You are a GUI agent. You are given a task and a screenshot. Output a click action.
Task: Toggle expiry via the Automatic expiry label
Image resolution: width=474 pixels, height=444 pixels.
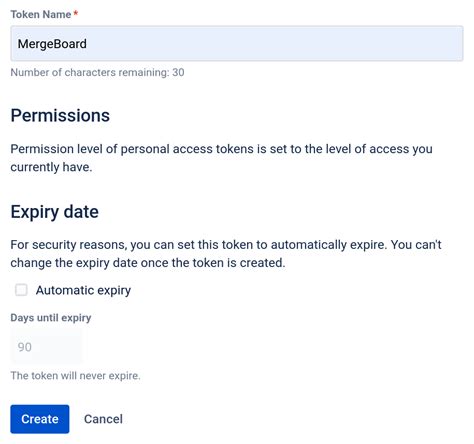(83, 290)
